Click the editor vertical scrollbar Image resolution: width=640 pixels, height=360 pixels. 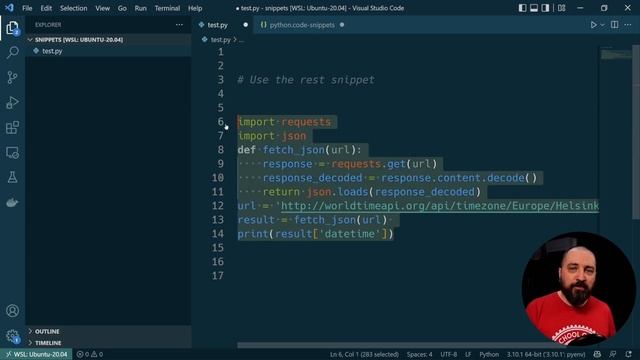(636, 131)
